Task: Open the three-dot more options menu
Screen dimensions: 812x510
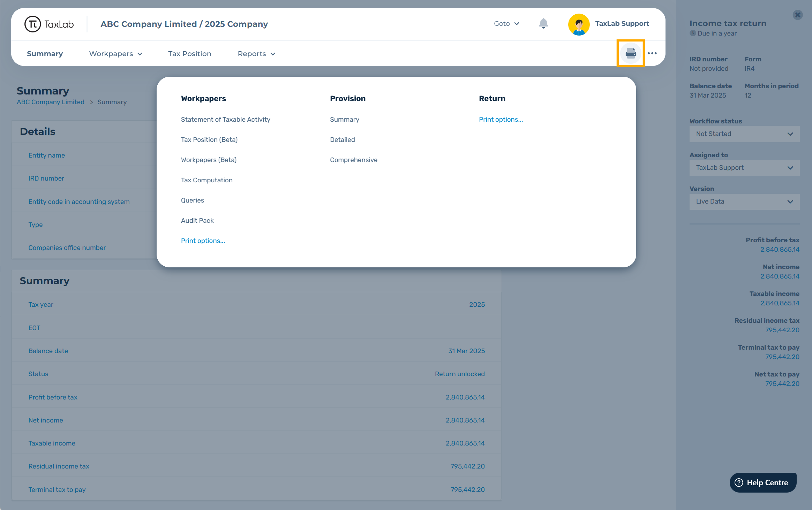Action: click(x=652, y=53)
